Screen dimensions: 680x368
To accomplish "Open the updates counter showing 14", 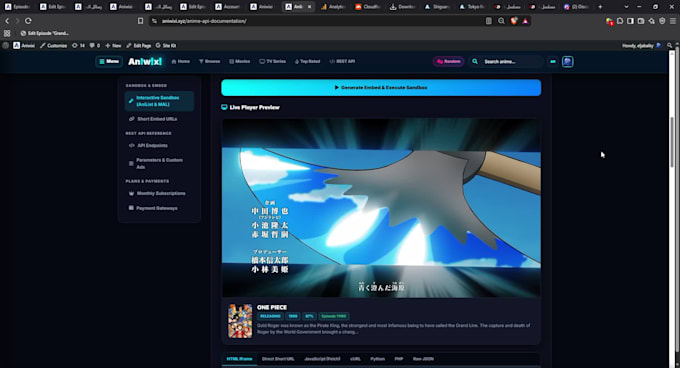I will click(x=78, y=46).
